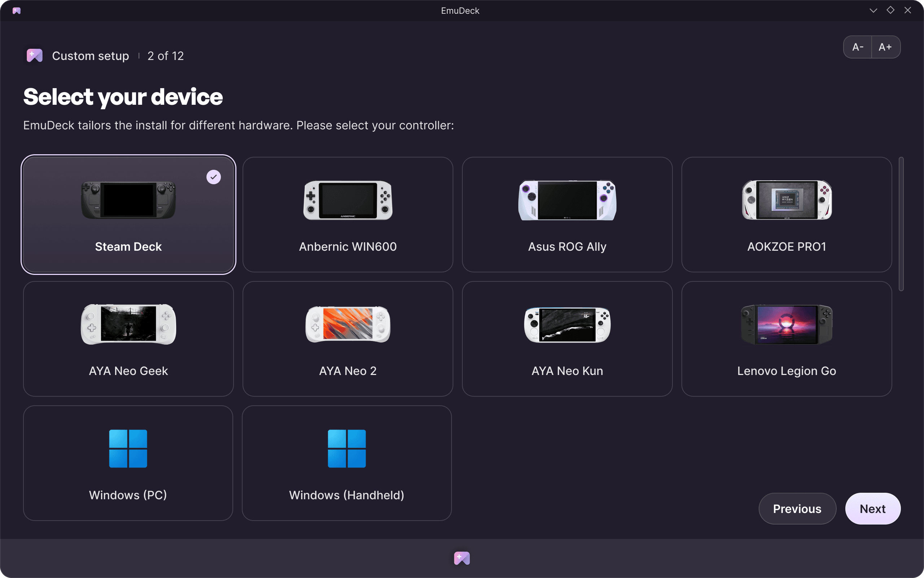Click the Lenovo Legion Go label
Screen dimensions: 924x578
click(786, 371)
